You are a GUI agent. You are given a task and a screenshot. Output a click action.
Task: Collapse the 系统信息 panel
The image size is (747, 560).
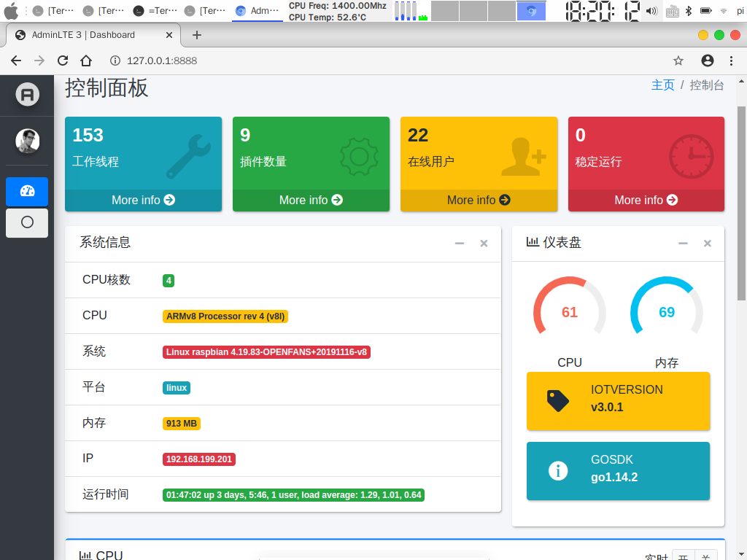(459, 243)
